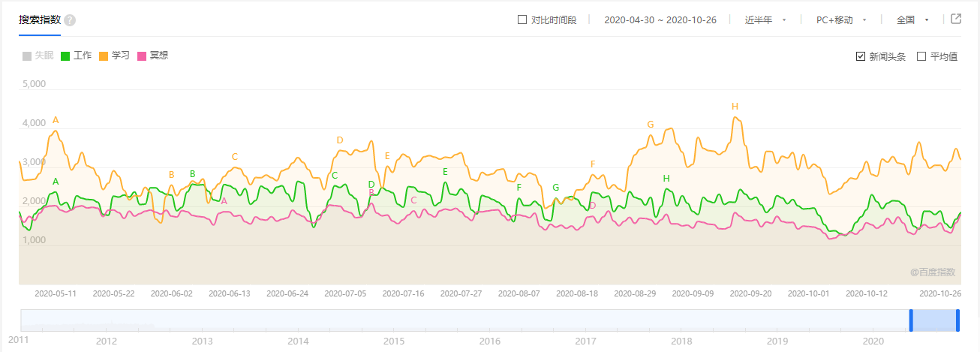Enable the 对比时间段 checkbox
Image resolution: width=980 pixels, height=352 pixels.
[x=522, y=20]
